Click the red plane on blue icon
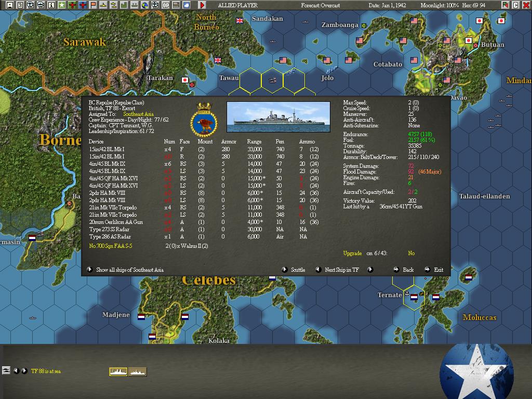Viewport: 532px width, 399px height. tap(83, 5)
